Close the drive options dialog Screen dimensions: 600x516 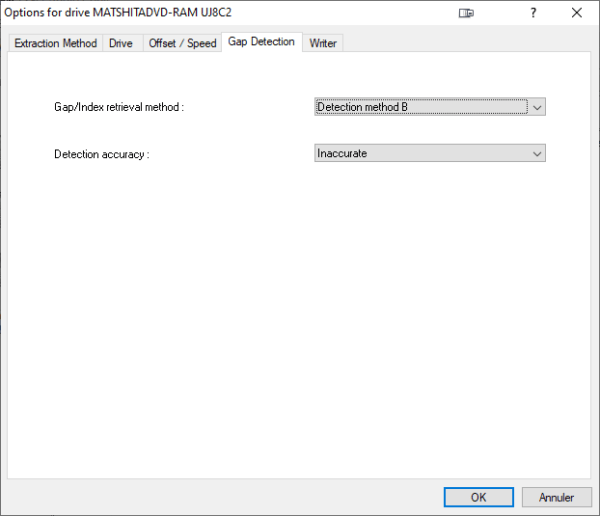(x=577, y=13)
